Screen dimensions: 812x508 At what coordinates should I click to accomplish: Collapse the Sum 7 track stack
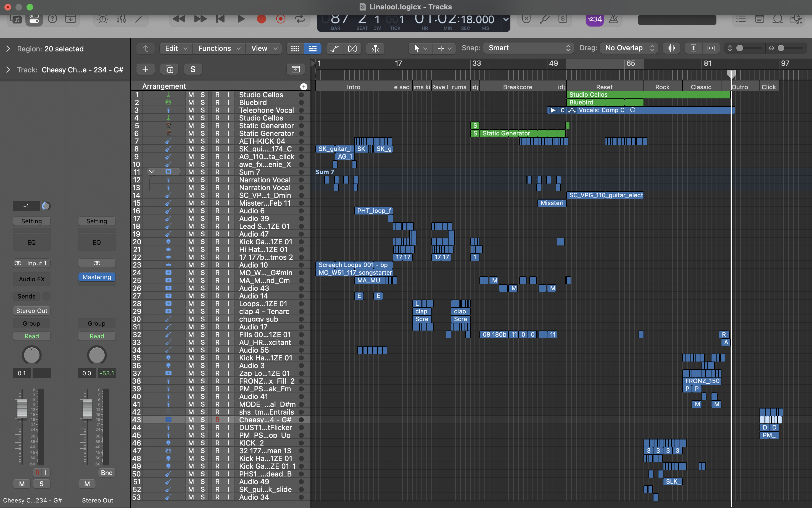[x=152, y=172]
